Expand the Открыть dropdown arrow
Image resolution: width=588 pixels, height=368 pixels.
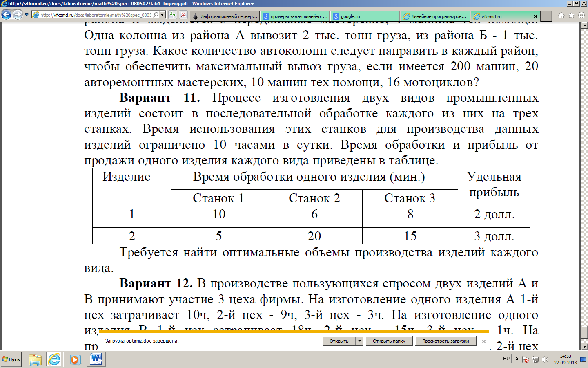[359, 341]
